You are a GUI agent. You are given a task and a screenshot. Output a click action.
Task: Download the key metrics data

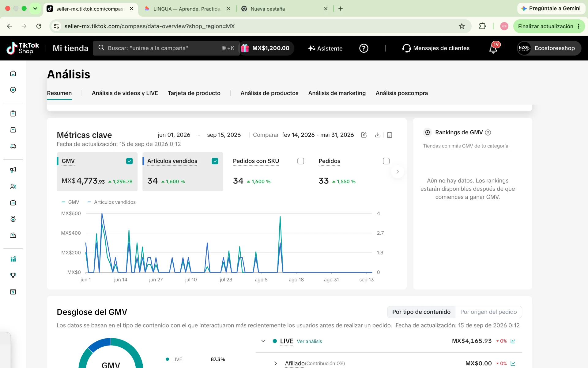tap(378, 135)
